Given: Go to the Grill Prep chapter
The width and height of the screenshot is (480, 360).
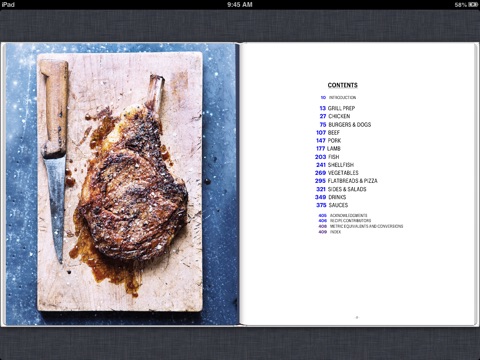Looking at the screenshot, I should point(337,108).
